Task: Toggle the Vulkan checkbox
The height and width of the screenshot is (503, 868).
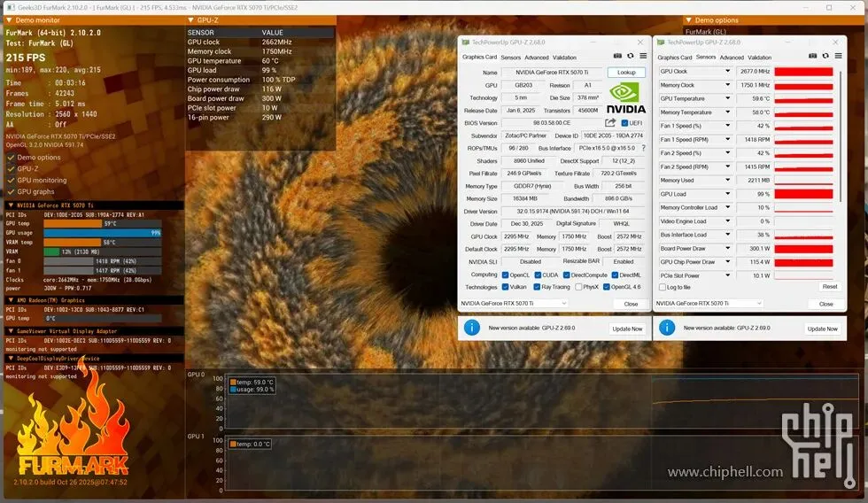Action: 505,287
